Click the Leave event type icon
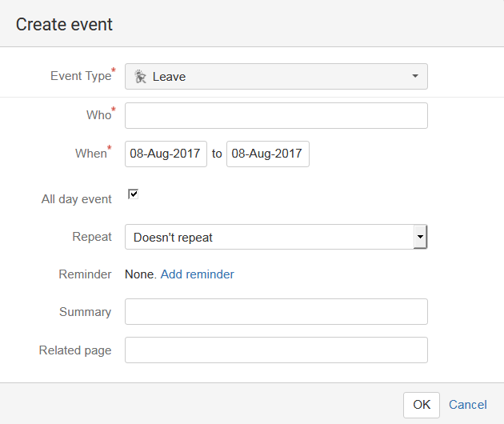This screenshot has height=424, width=504. (x=140, y=77)
